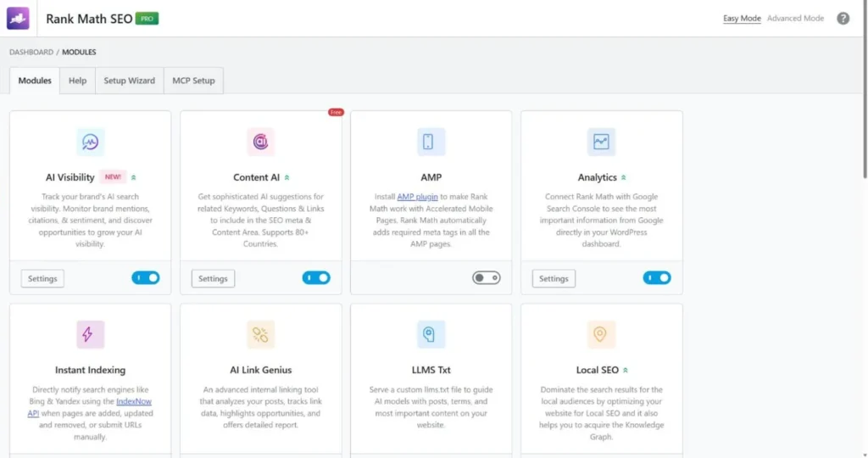Switch to Advanced Mode
This screenshot has width=868, height=458.
(795, 19)
